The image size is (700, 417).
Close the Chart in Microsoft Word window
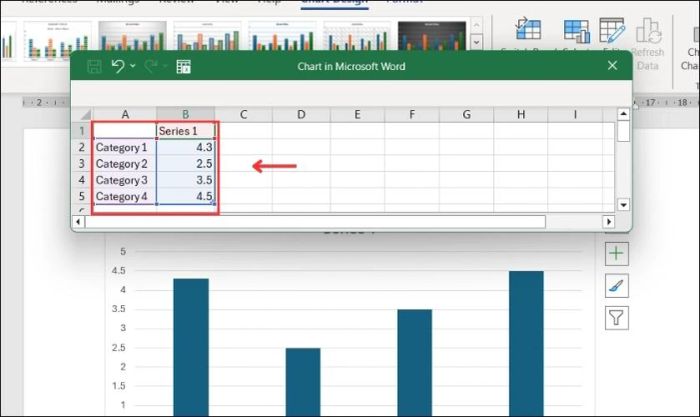612,66
